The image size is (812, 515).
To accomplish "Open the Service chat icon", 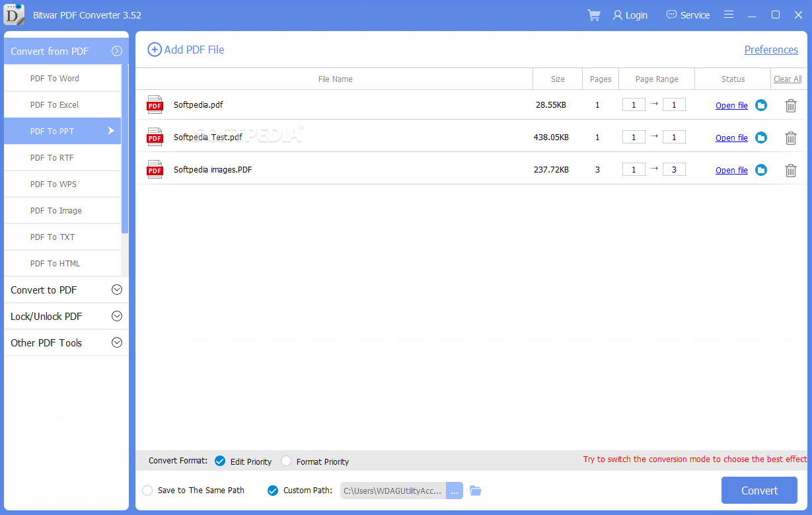I will (671, 15).
